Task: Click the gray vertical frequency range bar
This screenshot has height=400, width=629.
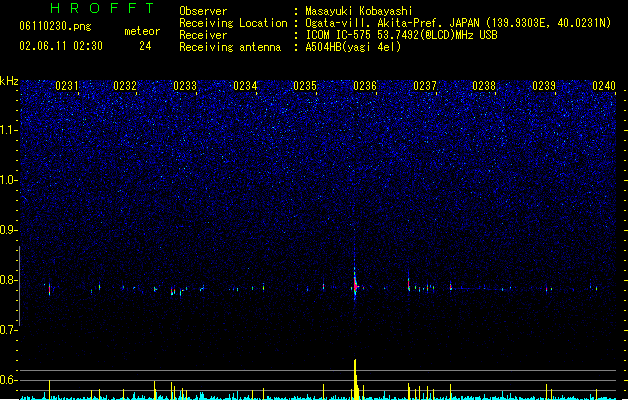Action: tap(19, 286)
